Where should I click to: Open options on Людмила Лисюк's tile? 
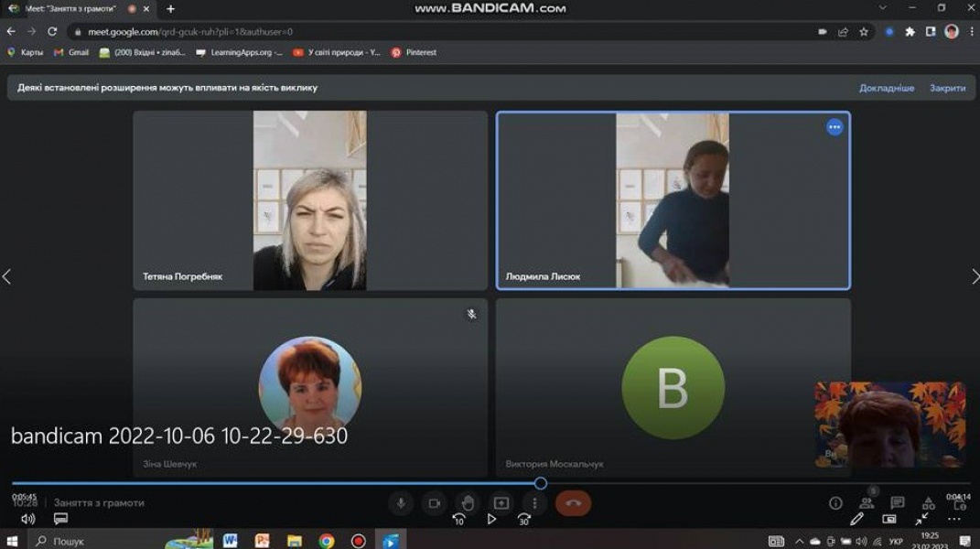click(835, 127)
